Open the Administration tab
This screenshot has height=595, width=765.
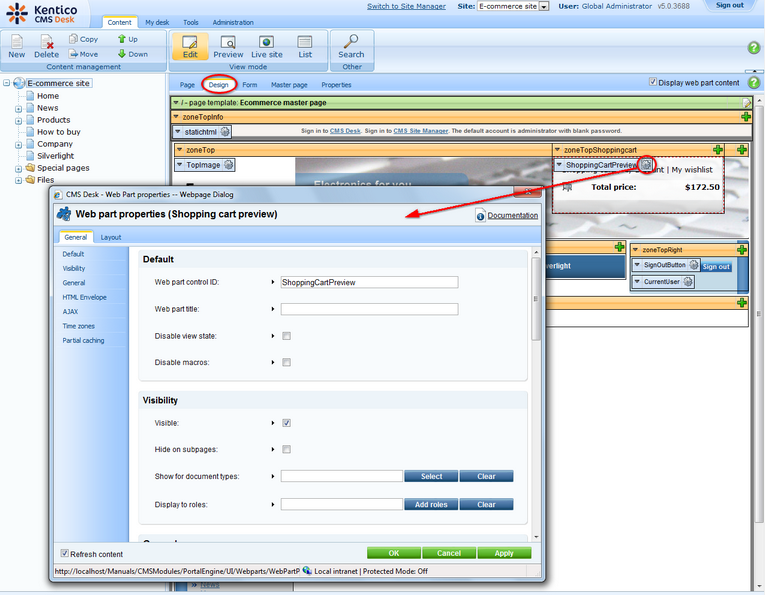tap(233, 22)
